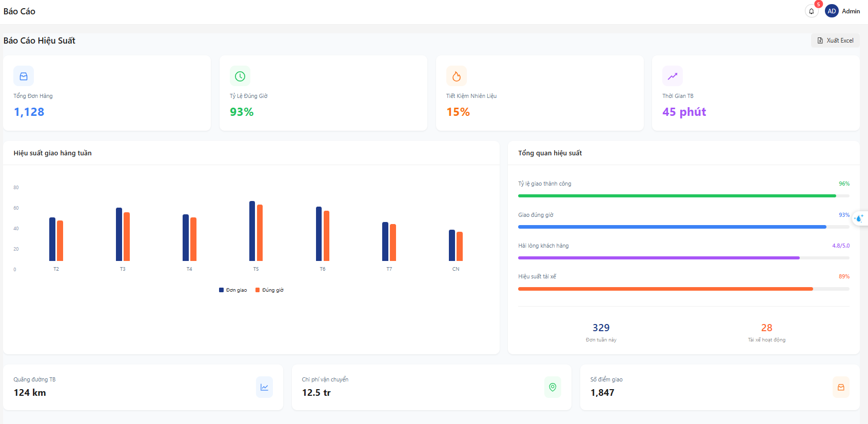The height and width of the screenshot is (424, 868).
Task: Toggle the Đơn giao legend series
Action: click(x=233, y=290)
